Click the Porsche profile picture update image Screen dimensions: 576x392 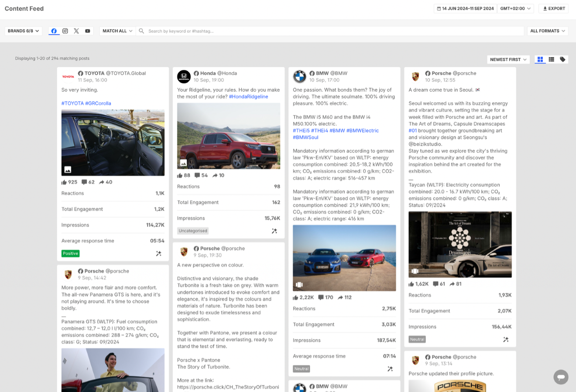[x=460, y=386]
